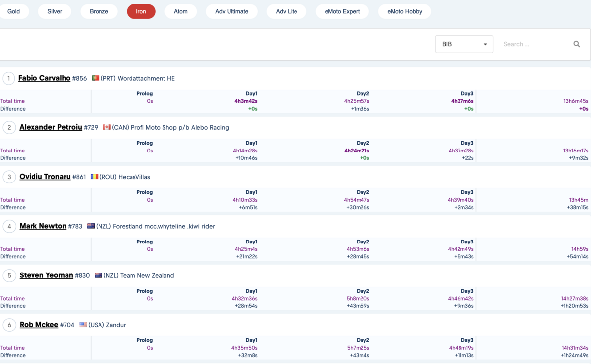Click the USA flag icon
Screen dimensions: 591x364
point(83,325)
